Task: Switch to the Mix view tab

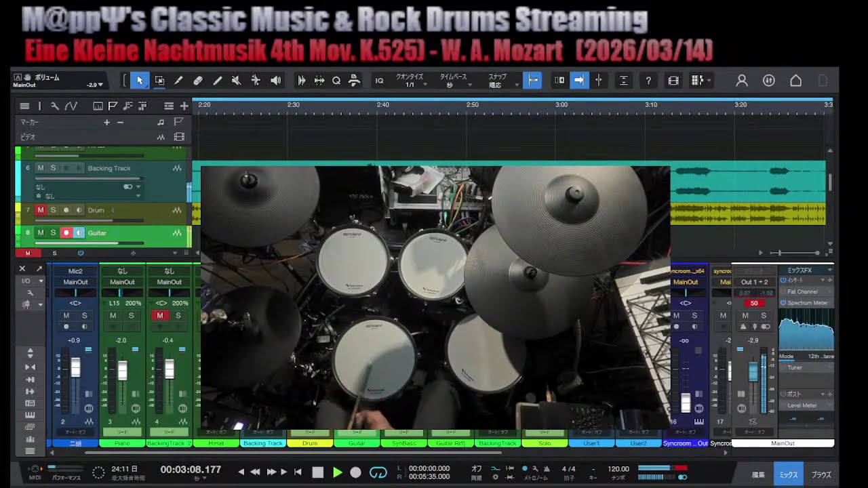Action: pyautogui.click(x=789, y=474)
